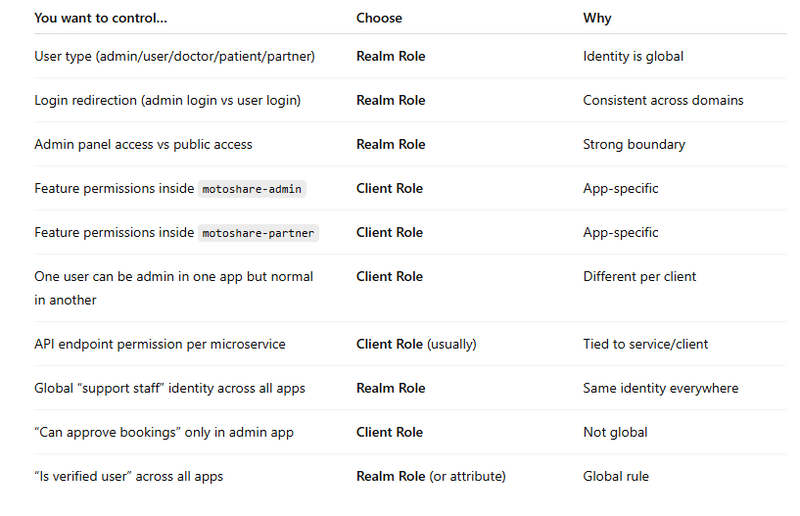This screenshot has height=516, width=800.
Task: Click the "Why" column header
Action: click(x=597, y=18)
